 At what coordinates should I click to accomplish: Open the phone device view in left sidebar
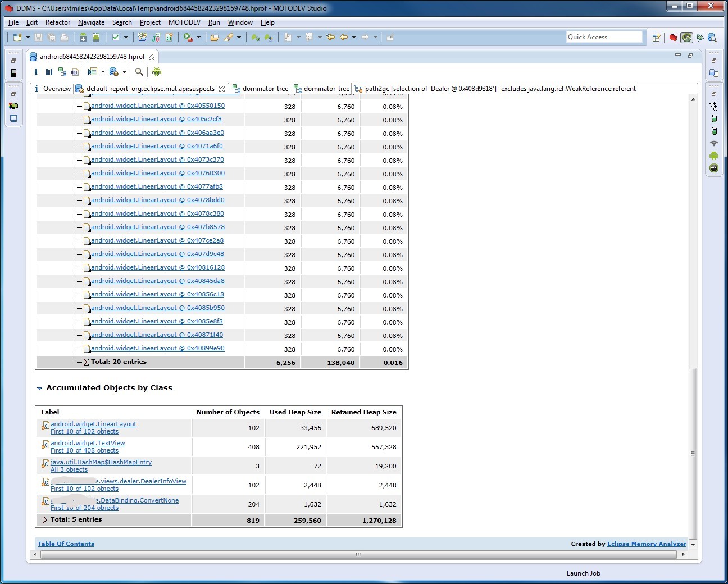point(13,73)
